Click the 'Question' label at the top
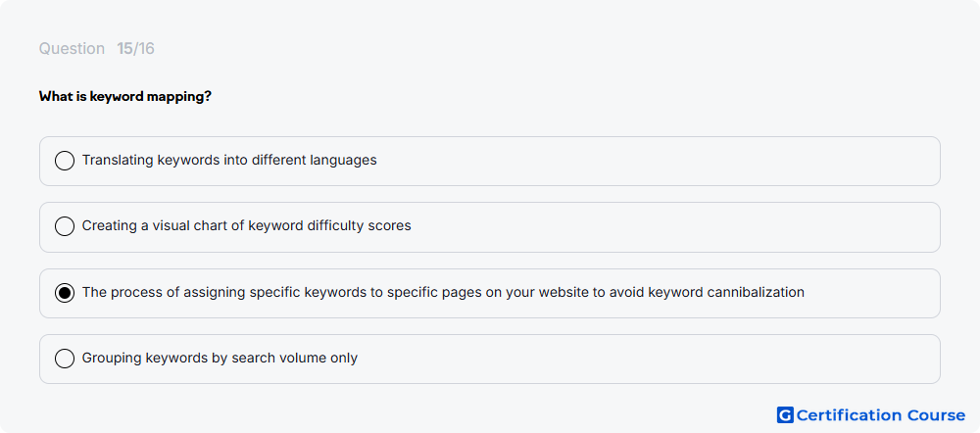The width and height of the screenshot is (980, 433). pos(72,49)
